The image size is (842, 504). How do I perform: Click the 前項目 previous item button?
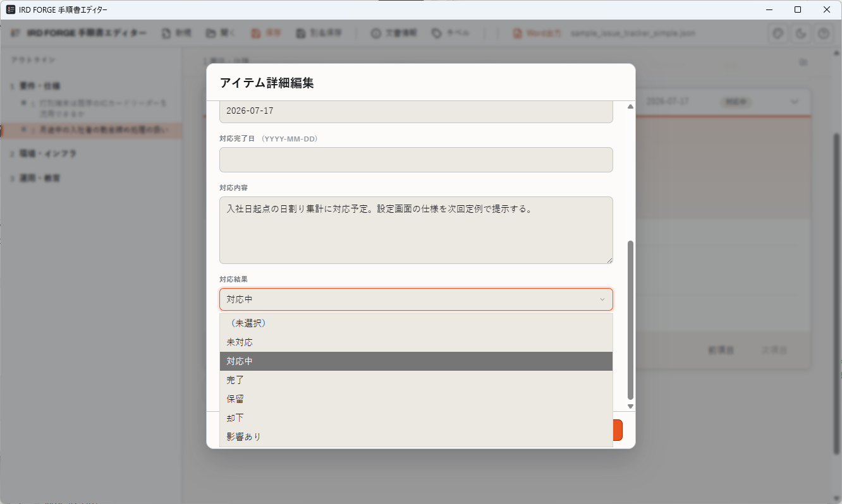click(x=721, y=349)
